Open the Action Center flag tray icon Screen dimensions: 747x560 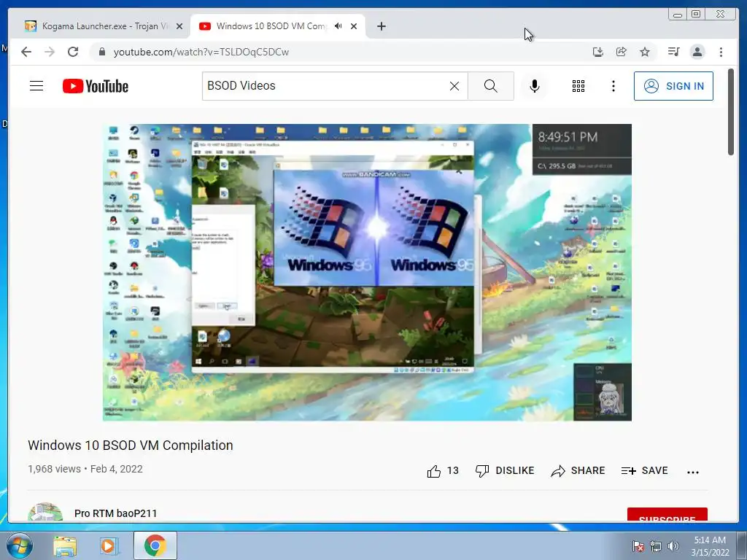pos(638,546)
